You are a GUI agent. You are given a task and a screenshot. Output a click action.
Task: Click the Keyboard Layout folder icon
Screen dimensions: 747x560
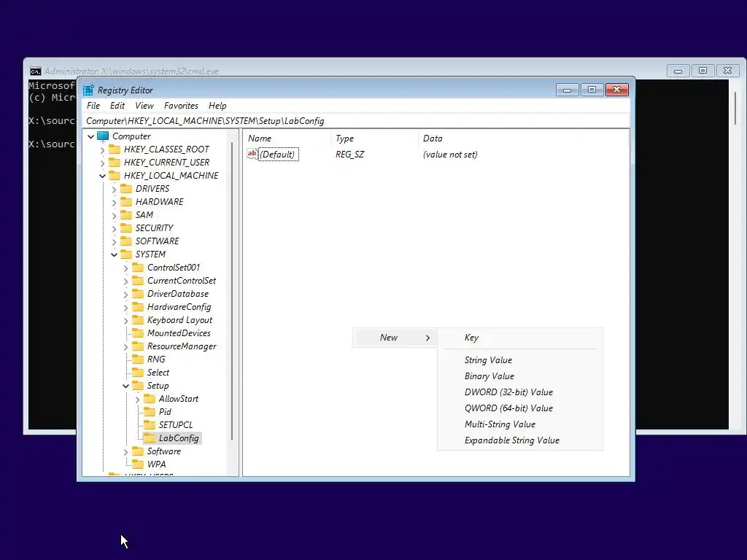[138, 320]
